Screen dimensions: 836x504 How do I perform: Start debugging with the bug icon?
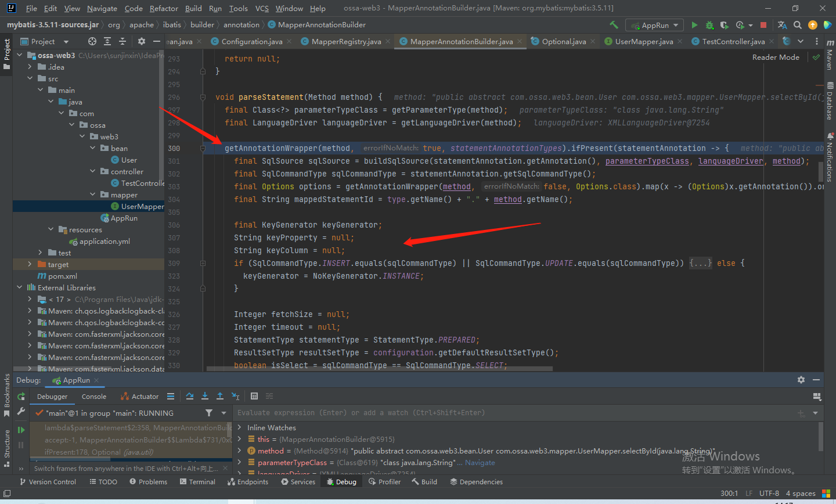click(x=709, y=25)
